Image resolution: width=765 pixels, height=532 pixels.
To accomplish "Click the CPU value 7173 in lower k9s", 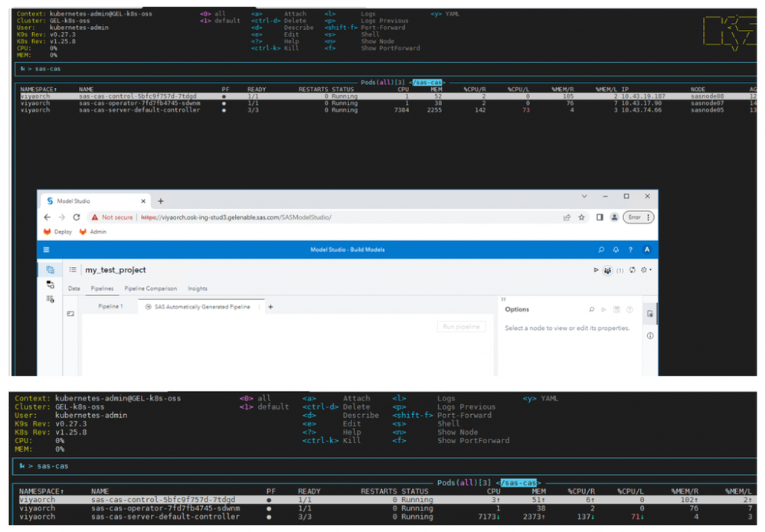I will point(488,517).
